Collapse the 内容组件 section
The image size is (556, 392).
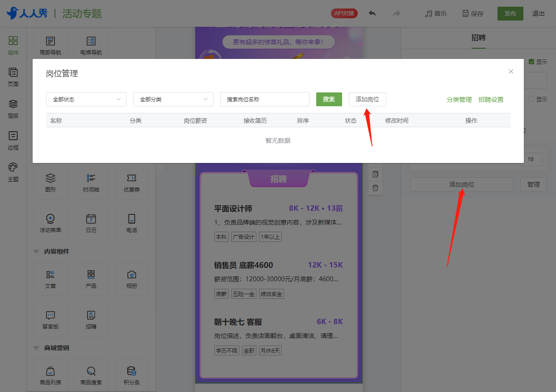point(36,251)
